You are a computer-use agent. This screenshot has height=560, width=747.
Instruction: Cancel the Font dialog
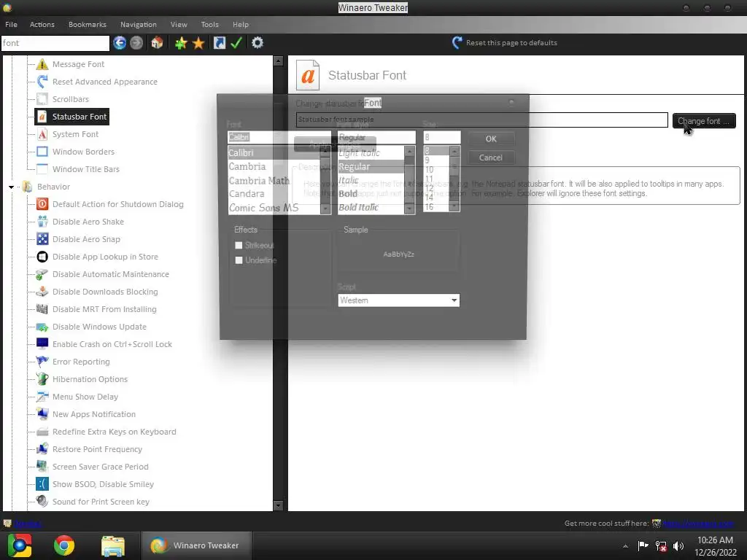coord(491,157)
